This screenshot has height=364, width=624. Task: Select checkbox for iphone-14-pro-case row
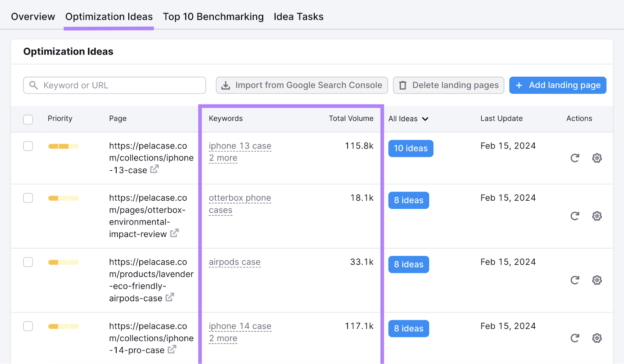click(28, 326)
